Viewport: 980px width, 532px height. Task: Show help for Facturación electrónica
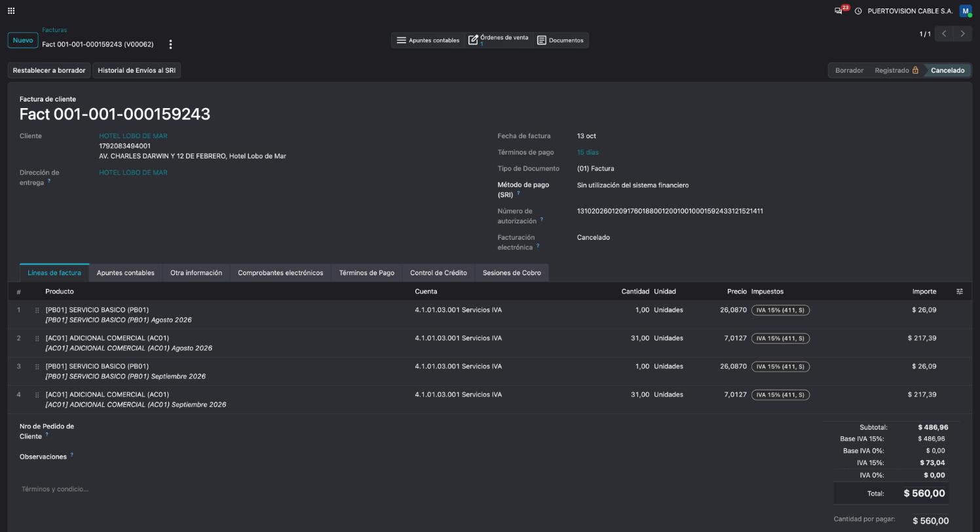coord(538,246)
